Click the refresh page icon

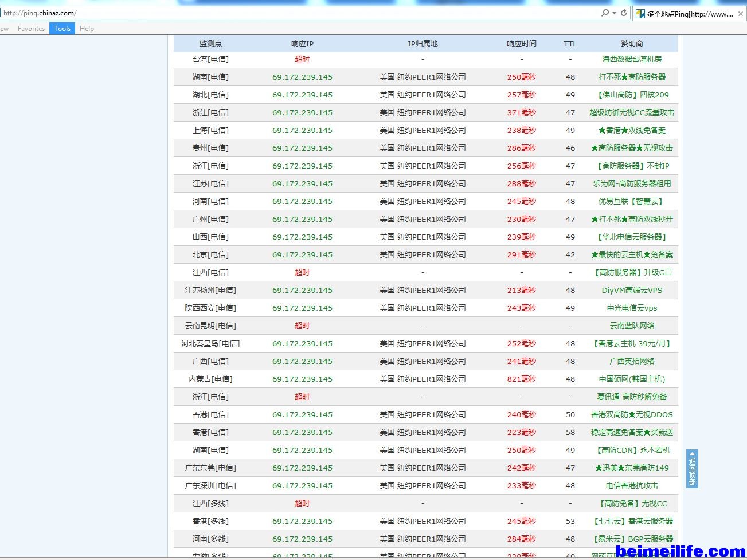(624, 13)
